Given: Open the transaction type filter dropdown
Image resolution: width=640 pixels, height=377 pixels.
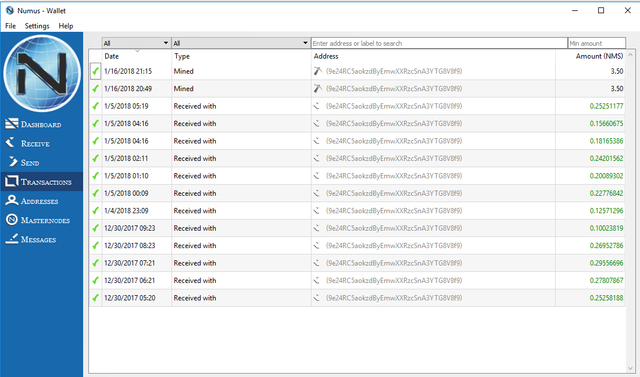Looking at the screenshot, I should [240, 43].
